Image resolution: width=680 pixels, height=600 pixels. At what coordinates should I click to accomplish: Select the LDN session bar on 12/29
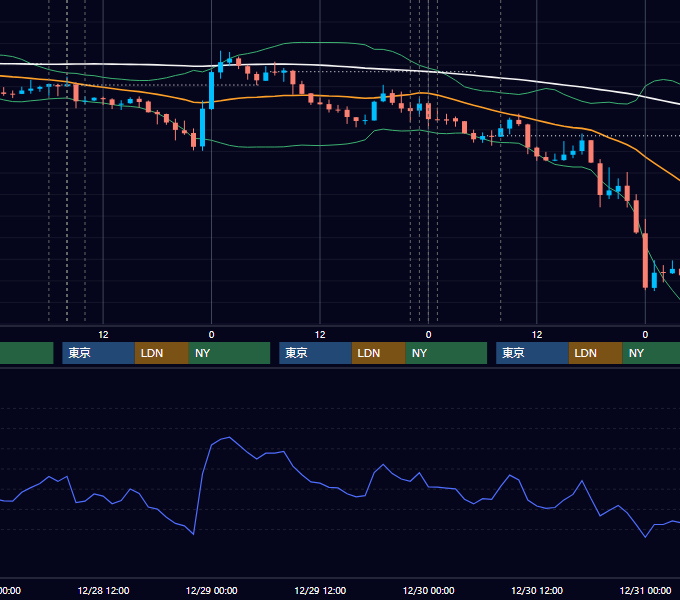click(379, 353)
